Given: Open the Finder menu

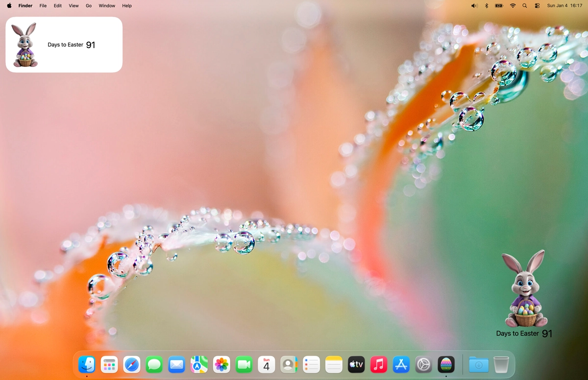Looking at the screenshot, I should coord(25,5).
